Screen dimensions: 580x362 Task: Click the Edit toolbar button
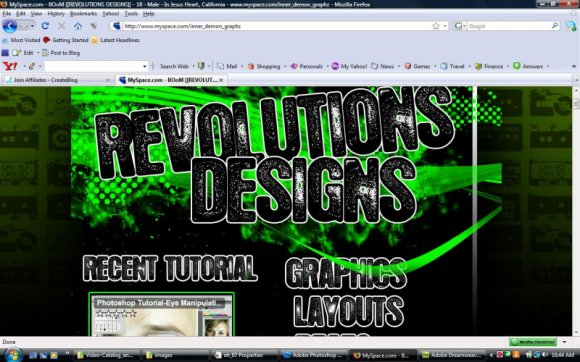click(x=23, y=53)
